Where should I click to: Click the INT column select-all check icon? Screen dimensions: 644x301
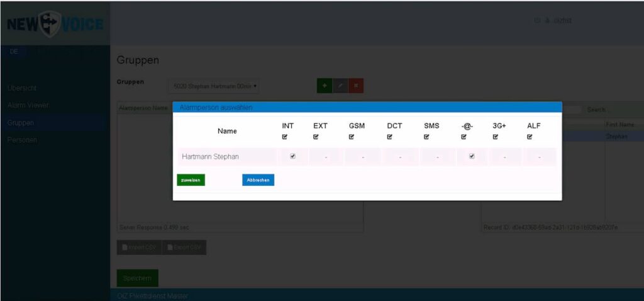[285, 137]
